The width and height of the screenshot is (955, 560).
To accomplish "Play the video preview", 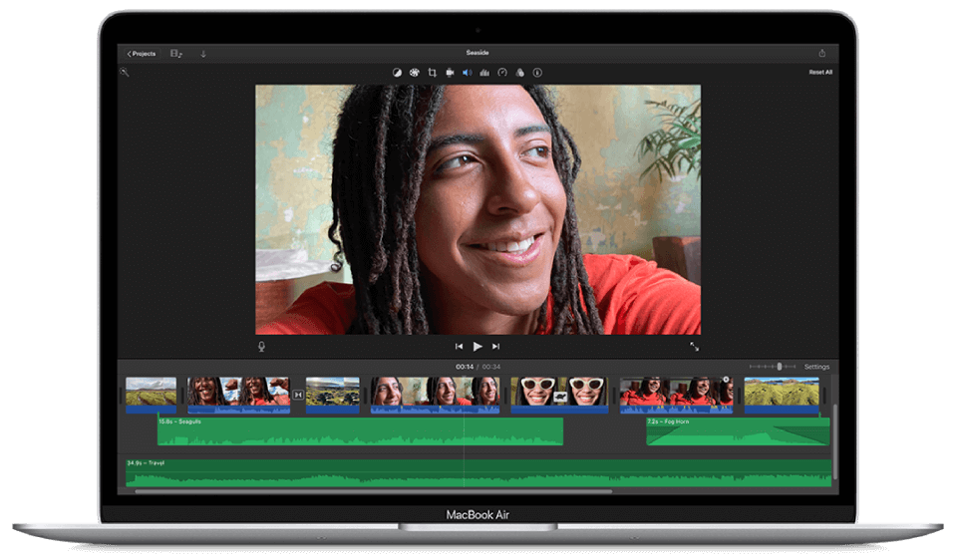I will point(477,347).
